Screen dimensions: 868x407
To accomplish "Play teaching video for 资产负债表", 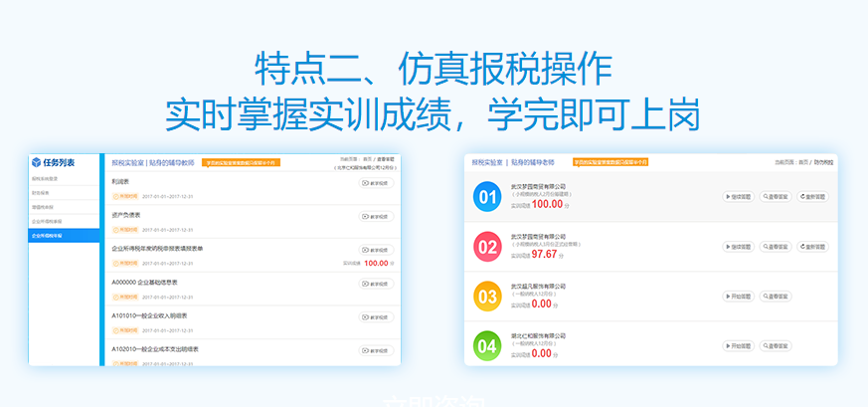I will point(377,216).
